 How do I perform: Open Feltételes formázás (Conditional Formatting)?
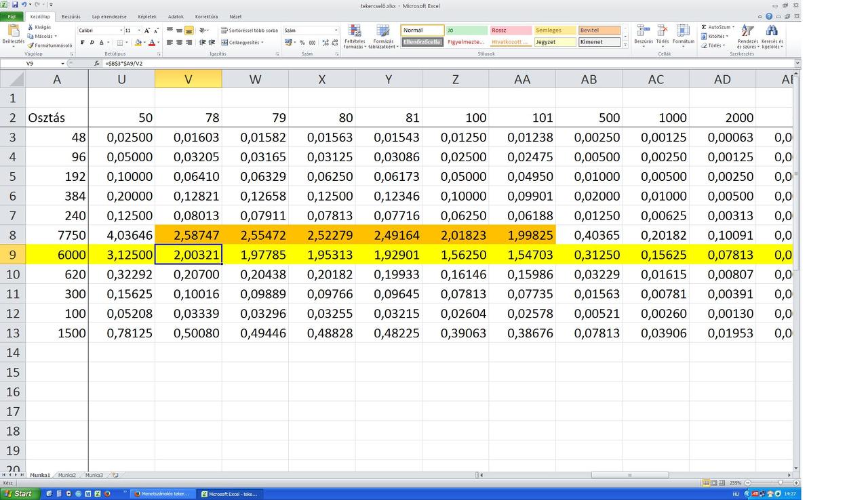354,37
